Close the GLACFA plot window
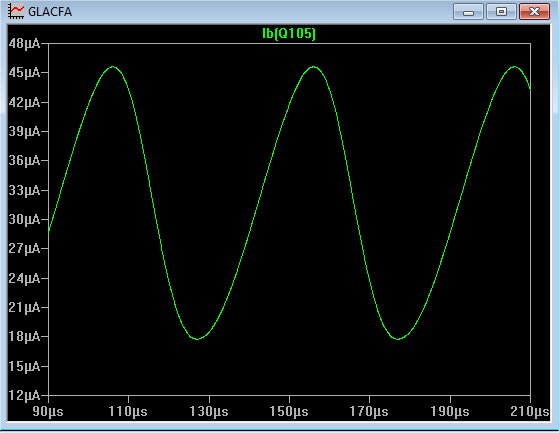Screen dimensions: 559x433 534,12
